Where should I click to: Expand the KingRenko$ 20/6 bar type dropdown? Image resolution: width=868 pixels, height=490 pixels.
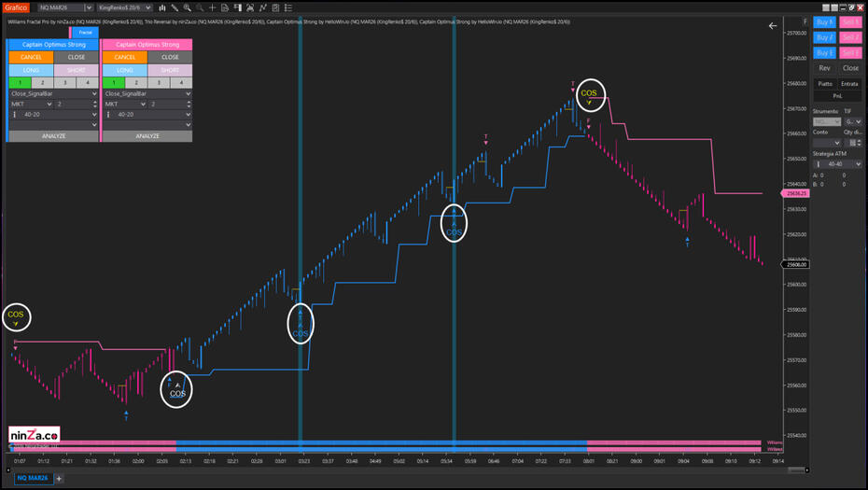coord(125,7)
